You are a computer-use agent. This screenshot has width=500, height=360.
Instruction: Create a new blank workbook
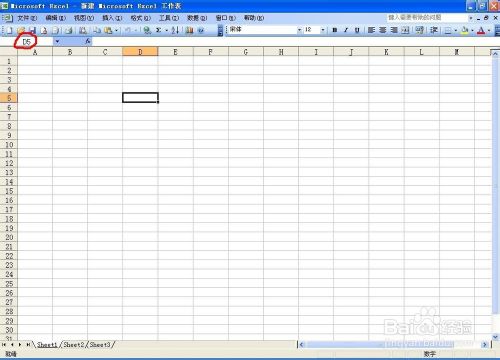[9, 30]
